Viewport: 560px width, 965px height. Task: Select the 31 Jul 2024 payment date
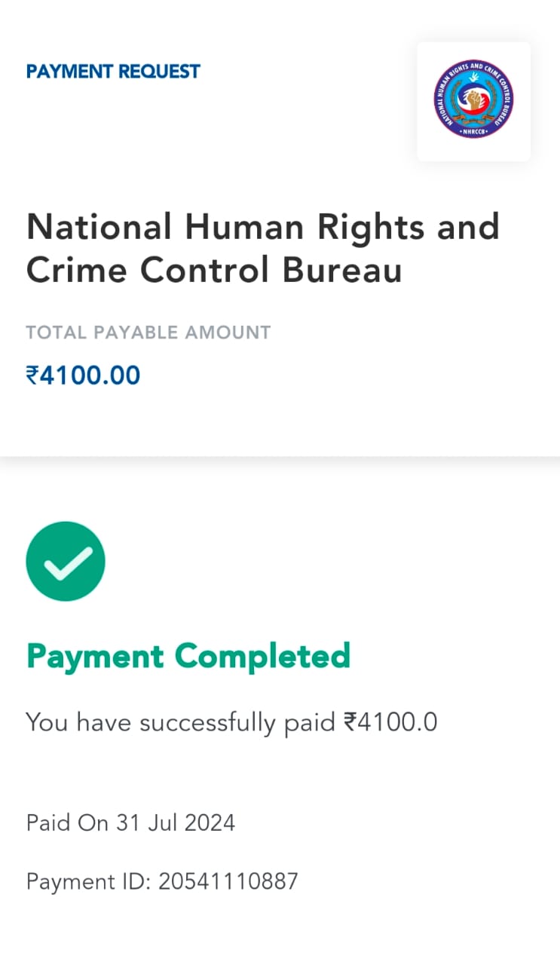coord(176,822)
